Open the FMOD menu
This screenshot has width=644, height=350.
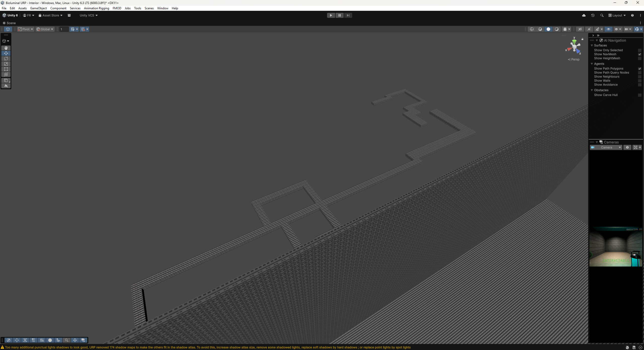click(x=117, y=8)
